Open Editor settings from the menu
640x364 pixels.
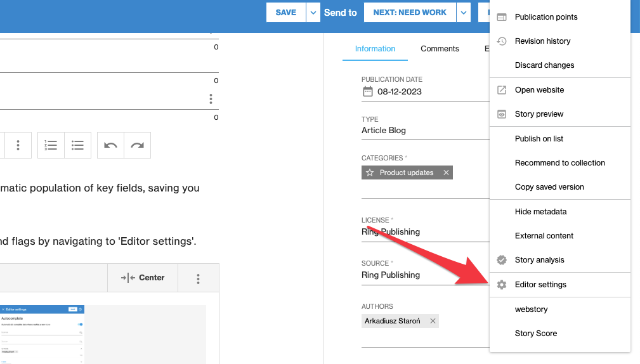540,285
